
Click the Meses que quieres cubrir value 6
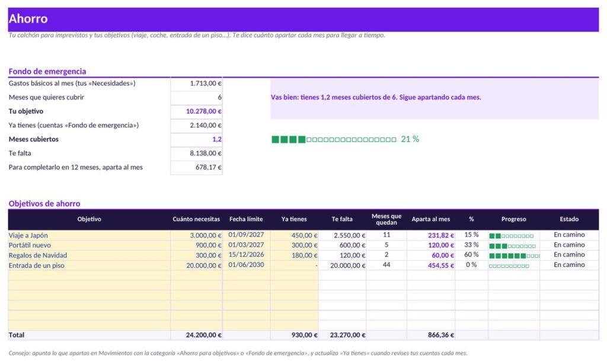click(196, 97)
